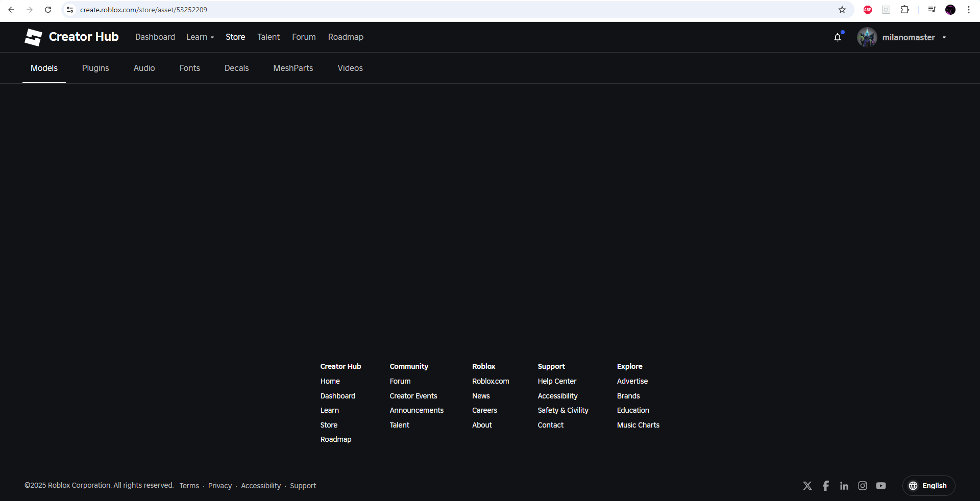Open the Music Charts footer link
Image resolution: width=980 pixels, height=501 pixels.
638,425
